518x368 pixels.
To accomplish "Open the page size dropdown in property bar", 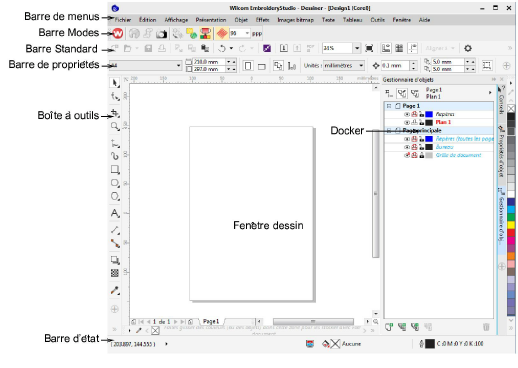I will click(179, 66).
